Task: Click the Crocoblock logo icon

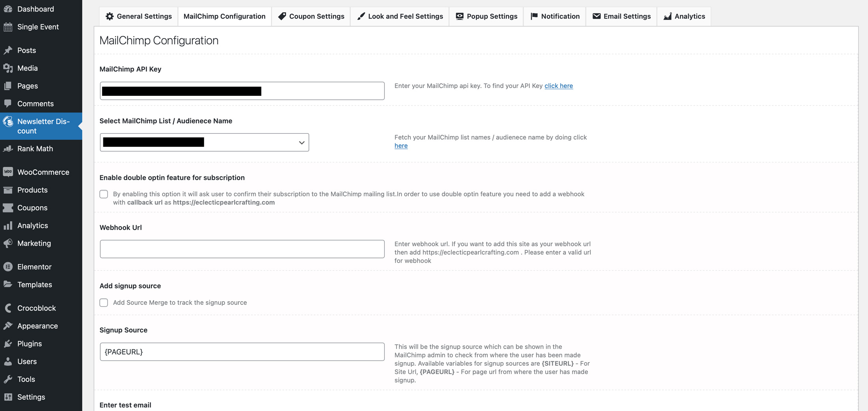Action: [8, 308]
